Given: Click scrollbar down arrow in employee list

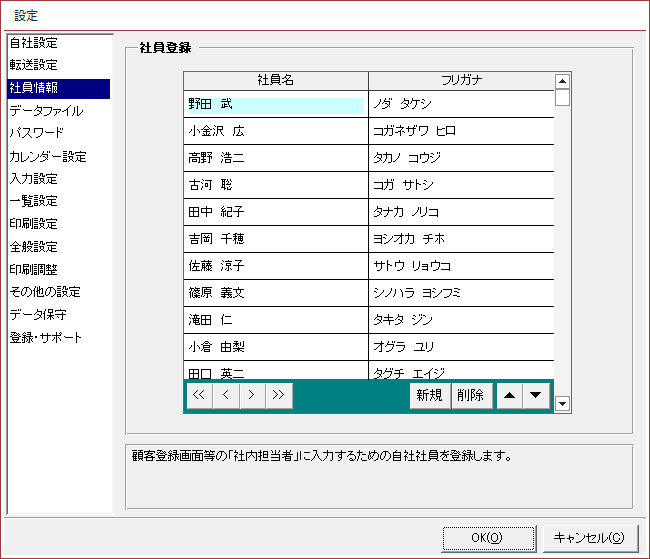Looking at the screenshot, I should point(562,404).
